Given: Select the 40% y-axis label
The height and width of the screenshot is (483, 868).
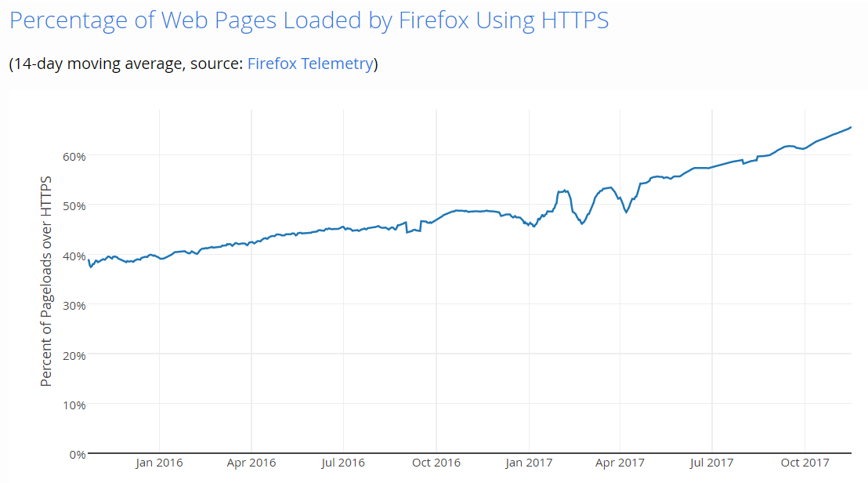Looking at the screenshot, I should 74,256.
